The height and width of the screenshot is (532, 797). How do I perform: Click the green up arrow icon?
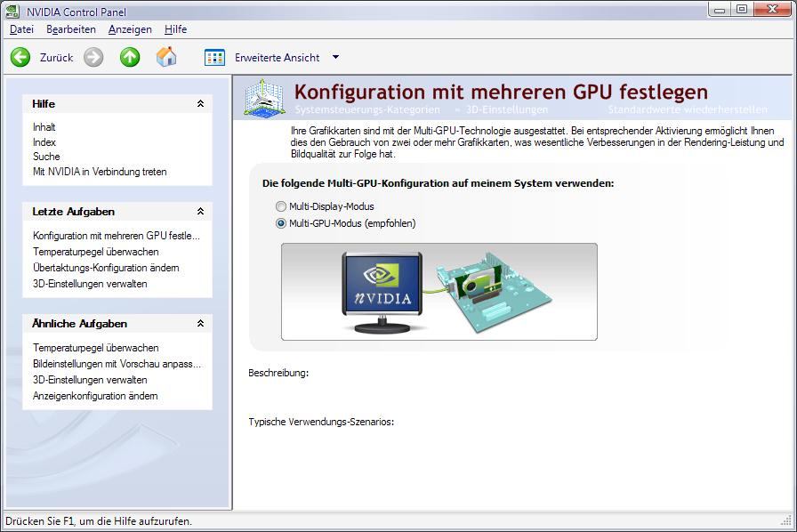(x=130, y=58)
